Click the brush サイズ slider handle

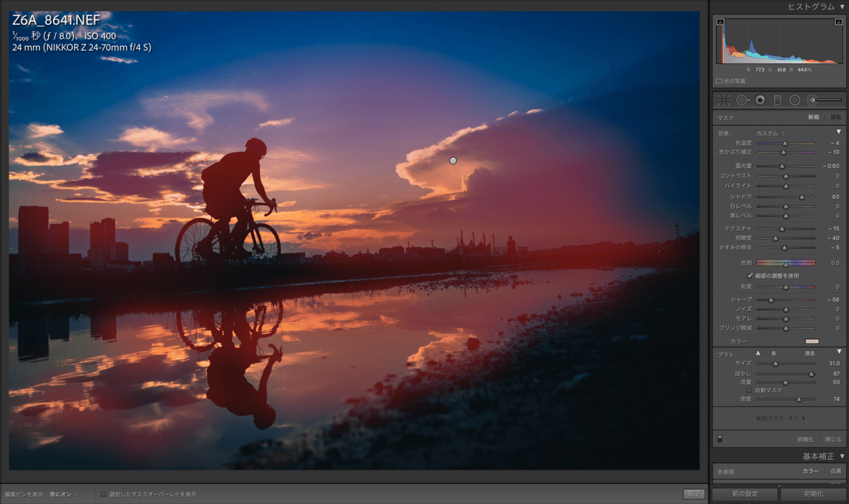pyautogui.click(x=775, y=363)
